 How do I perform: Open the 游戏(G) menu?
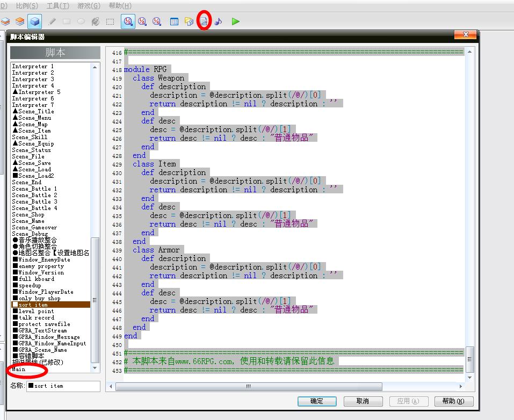[89, 6]
